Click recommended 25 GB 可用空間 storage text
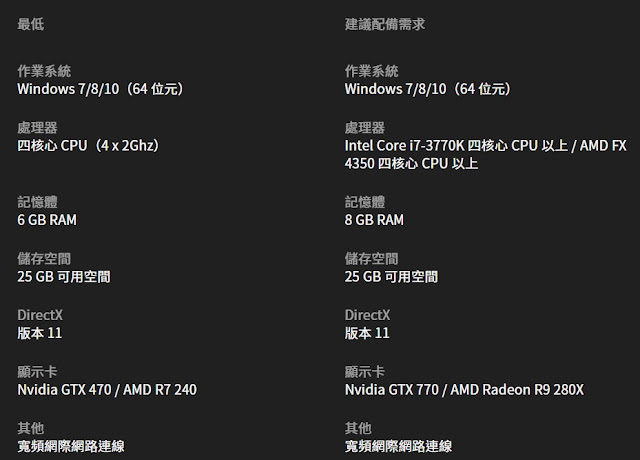 pyautogui.click(x=391, y=276)
